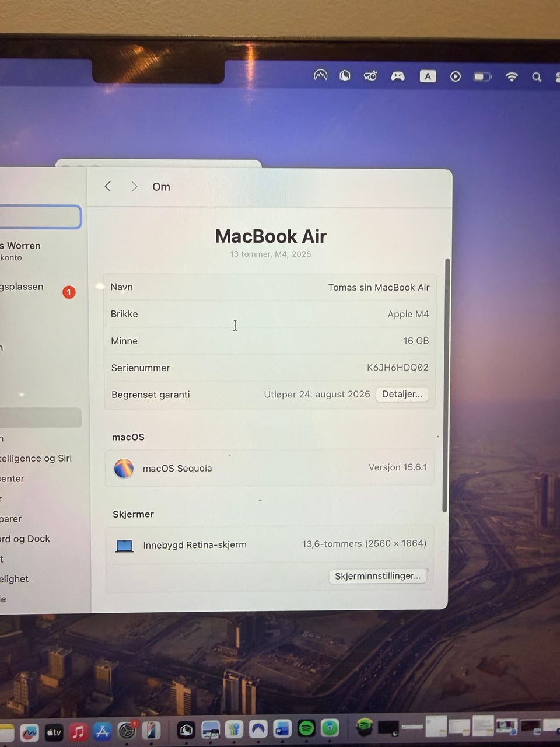This screenshot has height=747, width=560.
Task: Open the Worren Apple account sidebar entry
Action: 20,251
